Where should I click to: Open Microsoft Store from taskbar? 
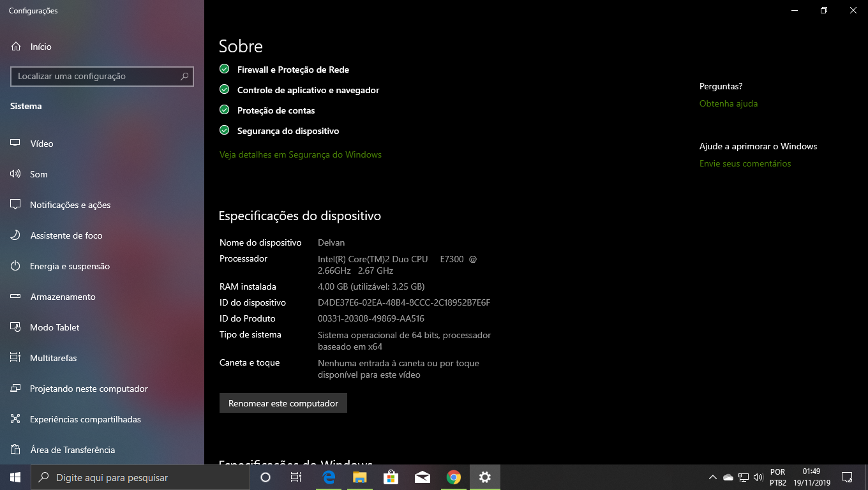[391, 477]
